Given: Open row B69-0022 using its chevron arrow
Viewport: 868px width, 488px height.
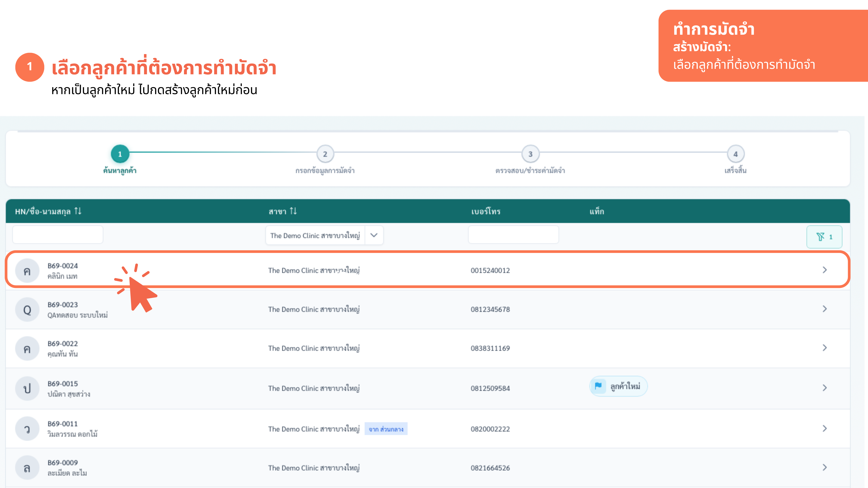Looking at the screenshot, I should click(x=825, y=348).
